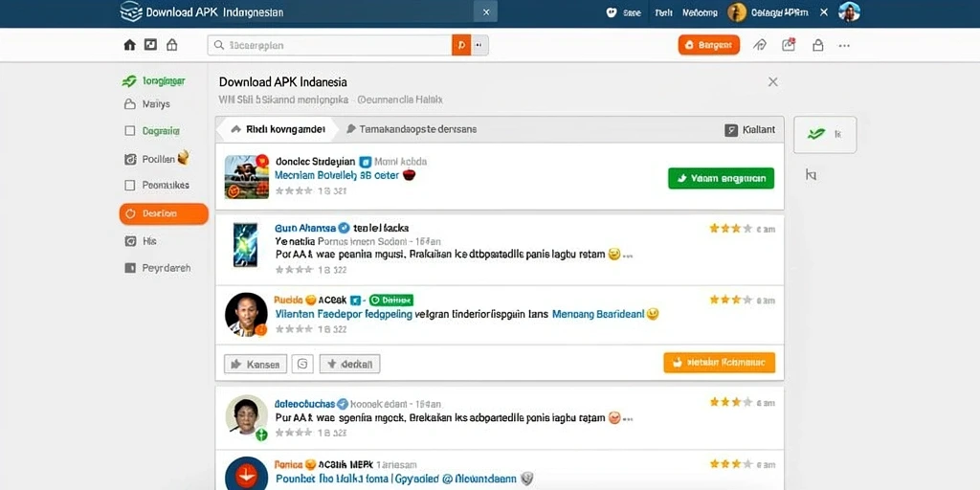The height and width of the screenshot is (490, 980).
Task: Click inside the search input field
Action: (330, 45)
